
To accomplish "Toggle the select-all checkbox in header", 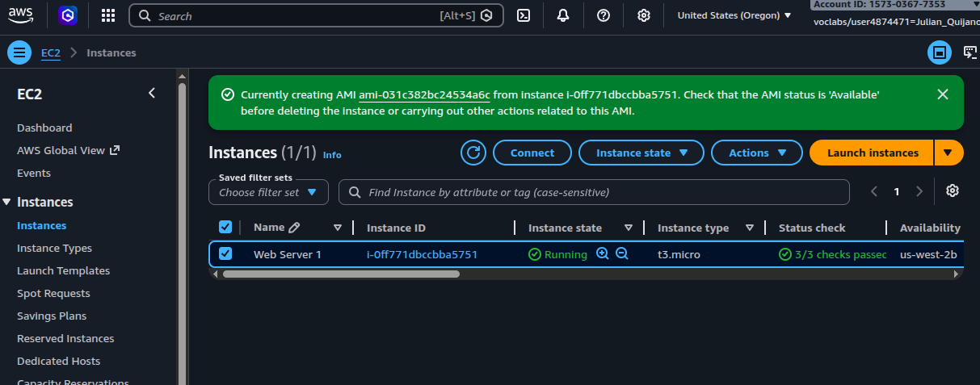I will click(x=225, y=228).
